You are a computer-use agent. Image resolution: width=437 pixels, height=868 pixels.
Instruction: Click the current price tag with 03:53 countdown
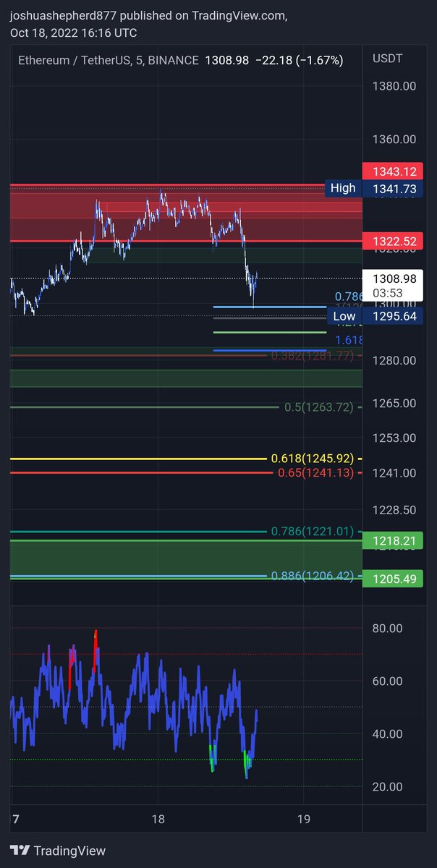coord(394,284)
